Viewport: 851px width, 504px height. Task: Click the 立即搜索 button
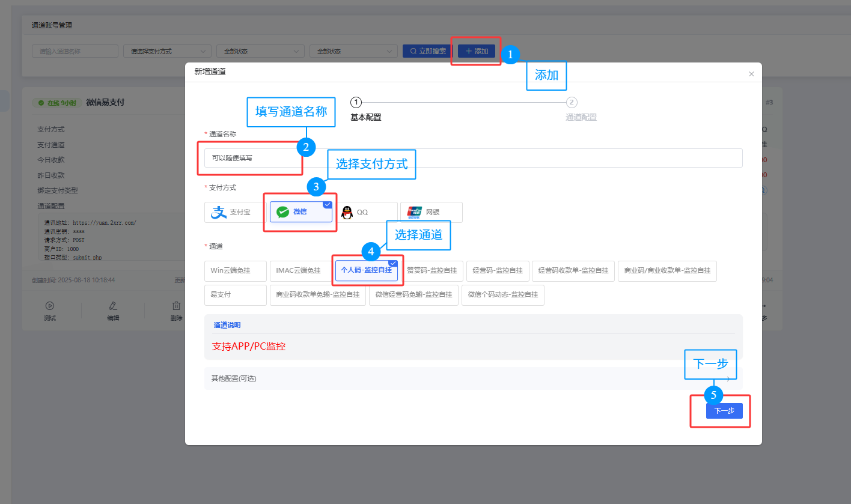(428, 51)
